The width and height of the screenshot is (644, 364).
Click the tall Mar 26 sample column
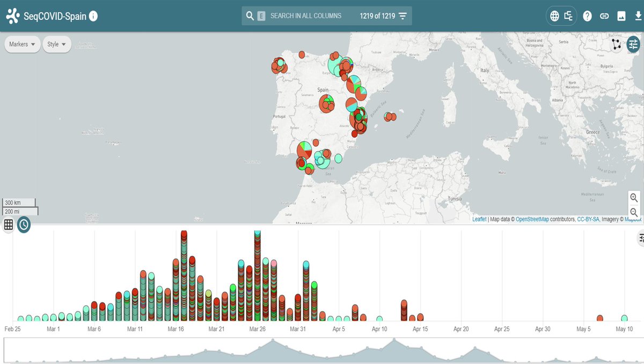(257, 276)
